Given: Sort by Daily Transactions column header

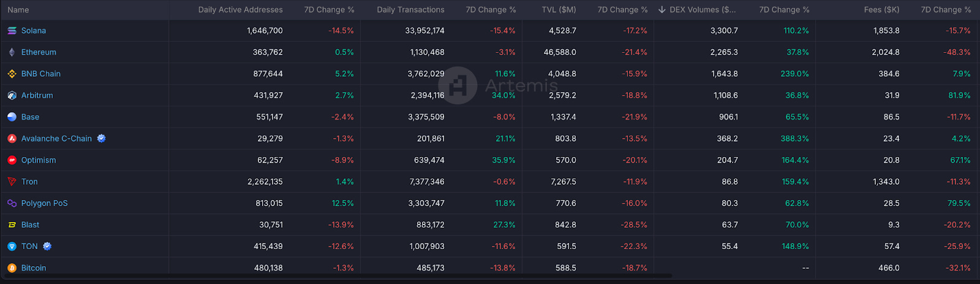Looking at the screenshot, I should [x=411, y=10].
